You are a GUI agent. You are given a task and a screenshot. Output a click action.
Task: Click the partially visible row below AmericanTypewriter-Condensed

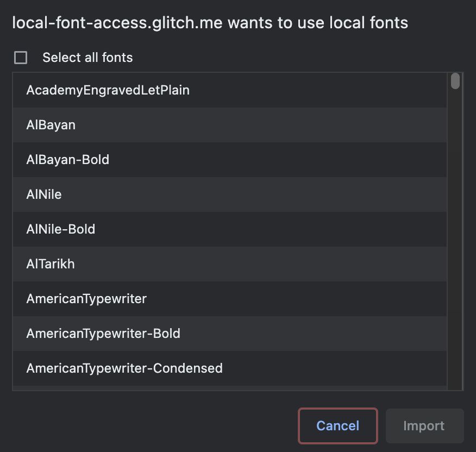(x=228, y=388)
